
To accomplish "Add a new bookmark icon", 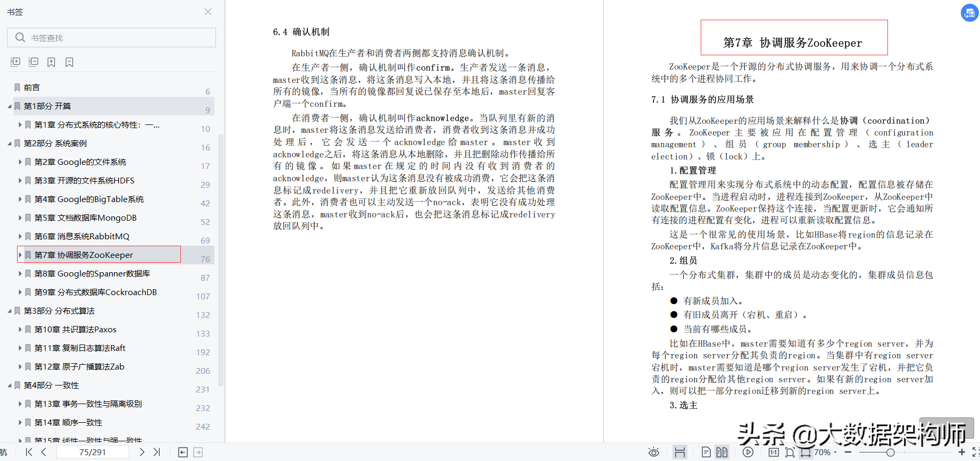I will pos(52,62).
